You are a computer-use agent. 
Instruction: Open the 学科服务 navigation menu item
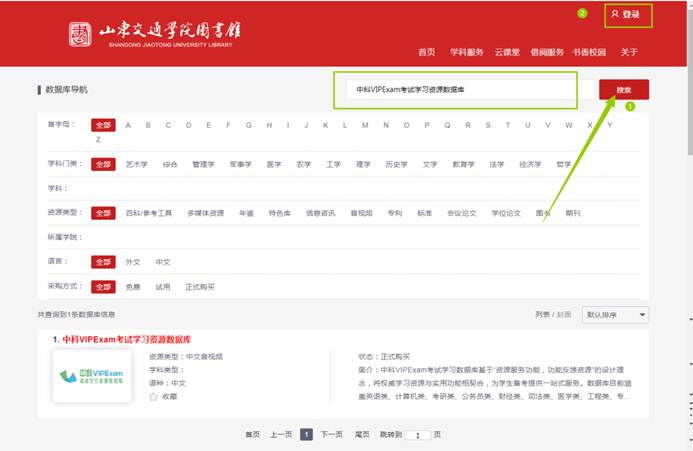click(467, 52)
